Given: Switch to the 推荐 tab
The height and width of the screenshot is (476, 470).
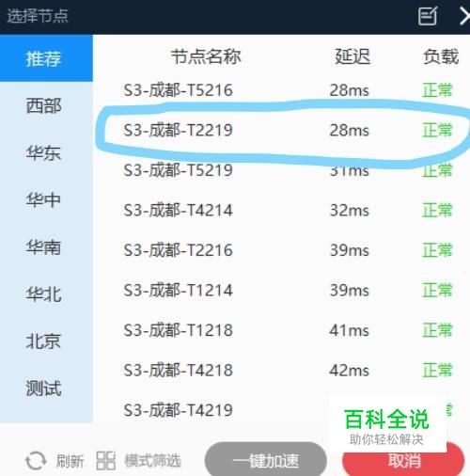Looking at the screenshot, I should (x=46, y=58).
